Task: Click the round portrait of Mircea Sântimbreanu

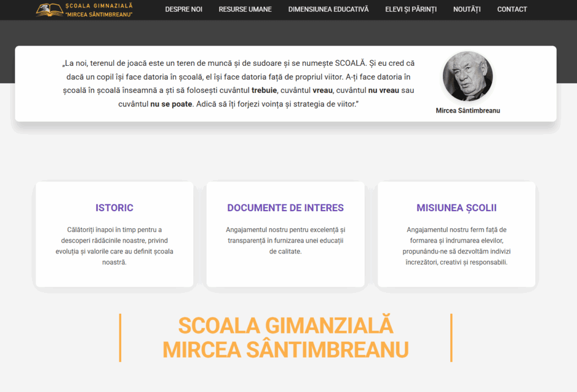Action: click(468, 77)
